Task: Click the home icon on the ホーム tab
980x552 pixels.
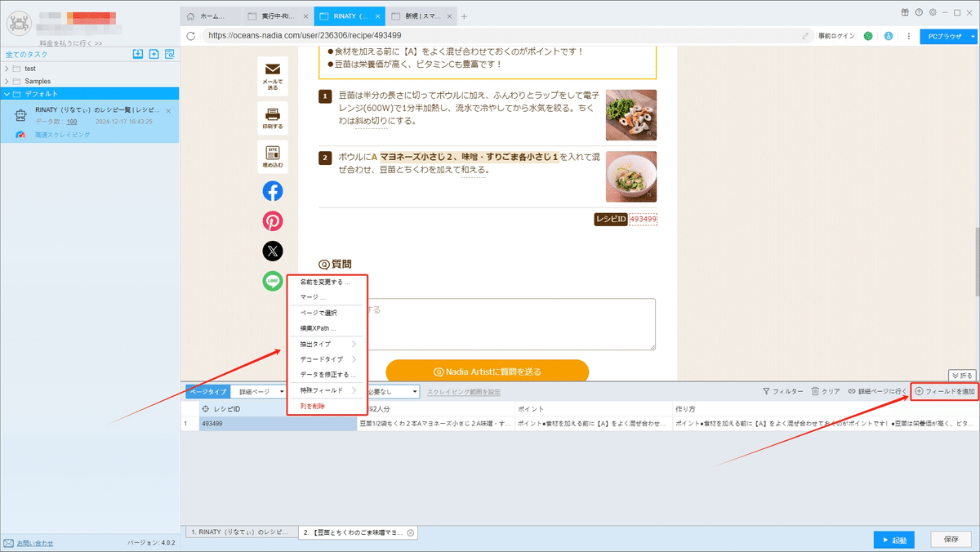Action: tap(190, 16)
